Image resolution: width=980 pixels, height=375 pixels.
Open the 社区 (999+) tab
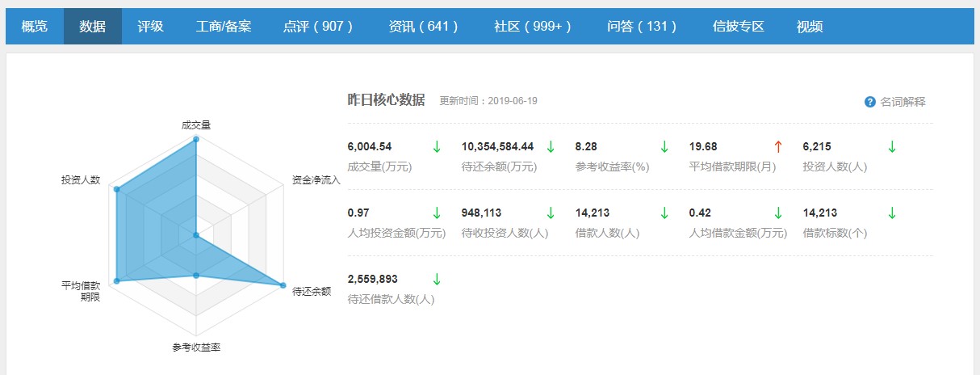[533, 27]
